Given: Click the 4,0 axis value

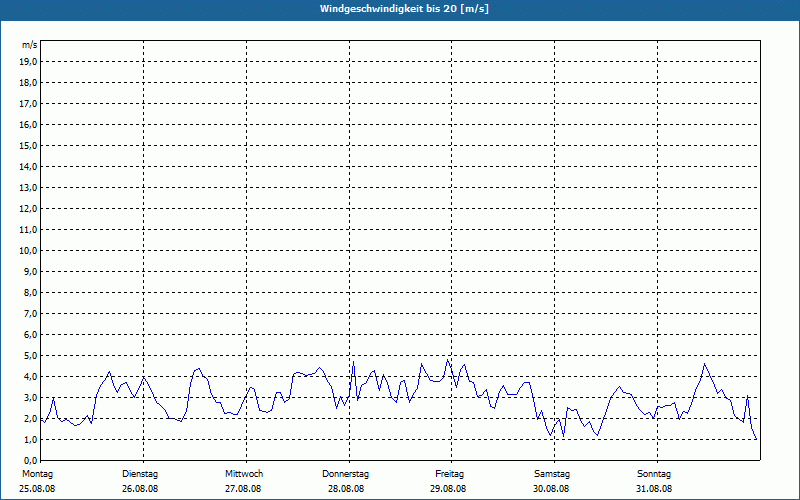Looking at the screenshot, I should [x=30, y=377].
